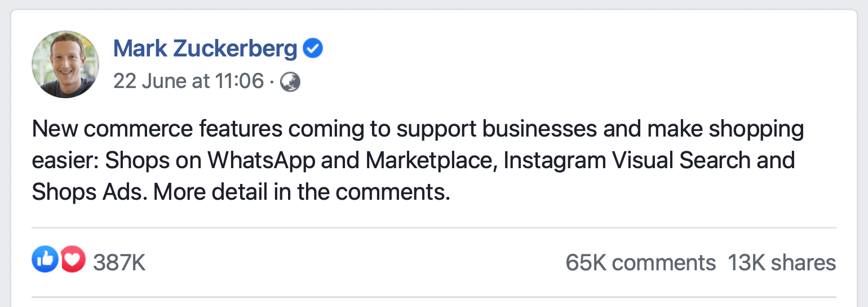This screenshot has height=307, width=868.
Task: Click the words "New commerce features"
Action: 157,130
